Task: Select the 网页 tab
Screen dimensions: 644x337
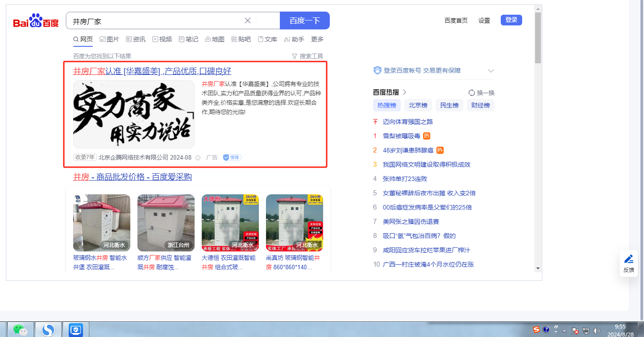Action: tap(83, 39)
